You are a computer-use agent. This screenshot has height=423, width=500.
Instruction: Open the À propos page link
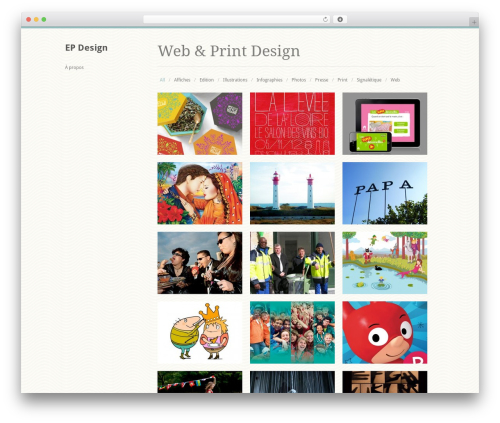coord(74,67)
